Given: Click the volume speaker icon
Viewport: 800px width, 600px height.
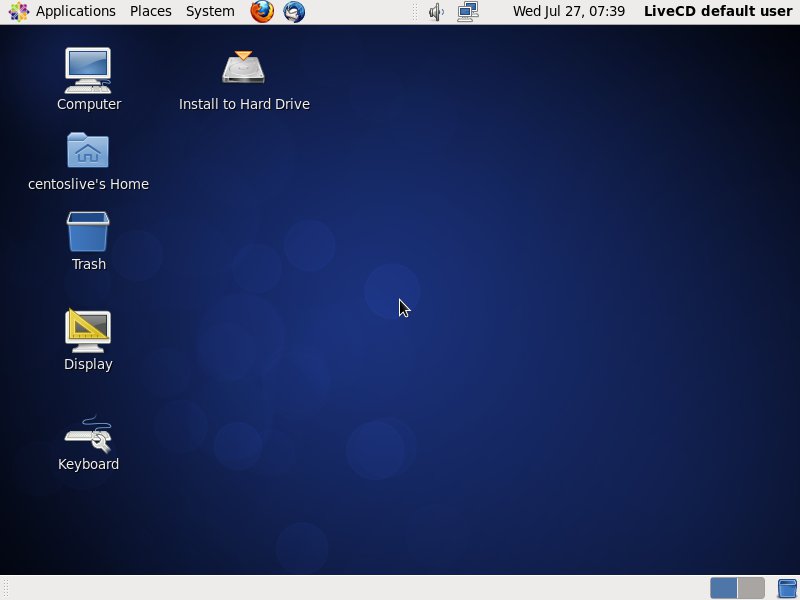Looking at the screenshot, I should coord(436,12).
